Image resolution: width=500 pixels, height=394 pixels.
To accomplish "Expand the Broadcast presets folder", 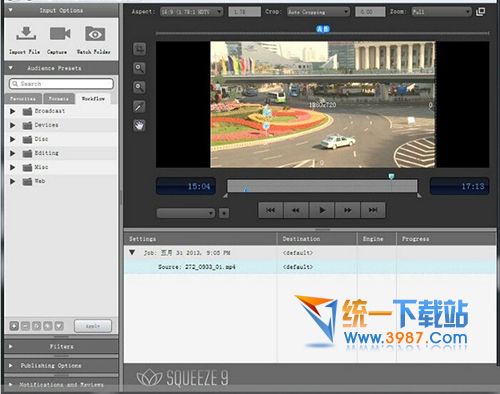I will click(12, 111).
